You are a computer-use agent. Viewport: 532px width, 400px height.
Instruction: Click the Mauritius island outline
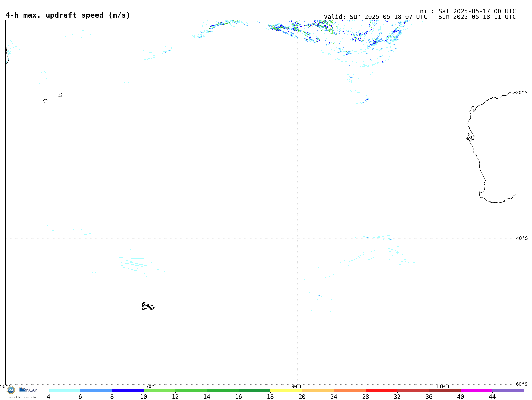[x=60, y=95]
